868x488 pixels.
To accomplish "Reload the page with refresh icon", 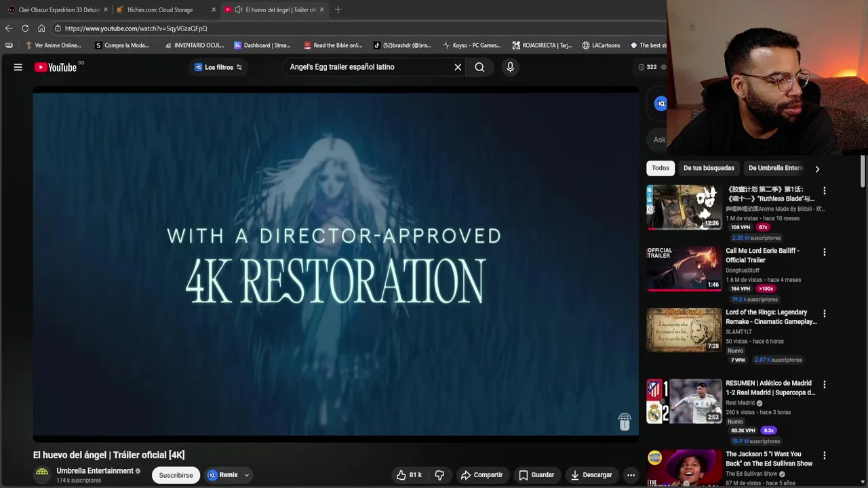I will coord(25,28).
